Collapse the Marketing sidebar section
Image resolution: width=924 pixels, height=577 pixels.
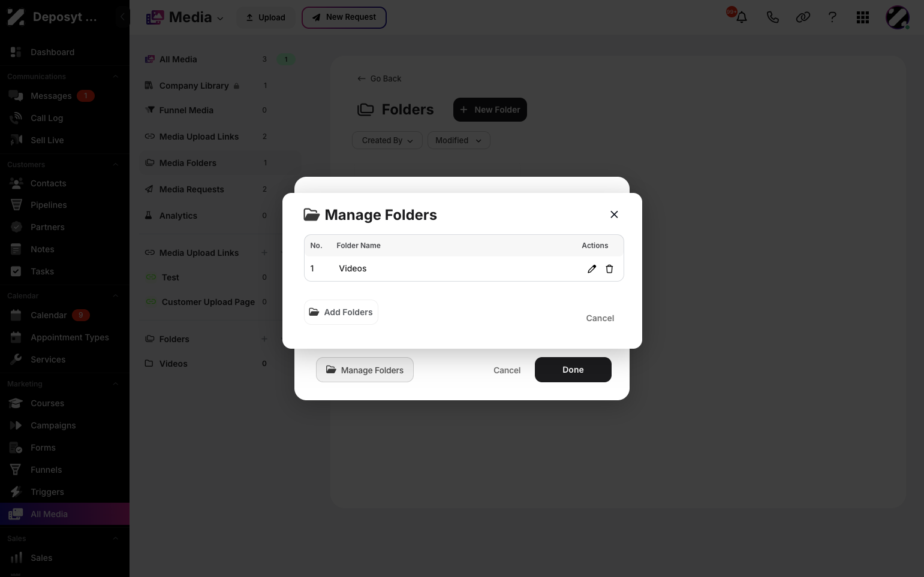(115, 384)
